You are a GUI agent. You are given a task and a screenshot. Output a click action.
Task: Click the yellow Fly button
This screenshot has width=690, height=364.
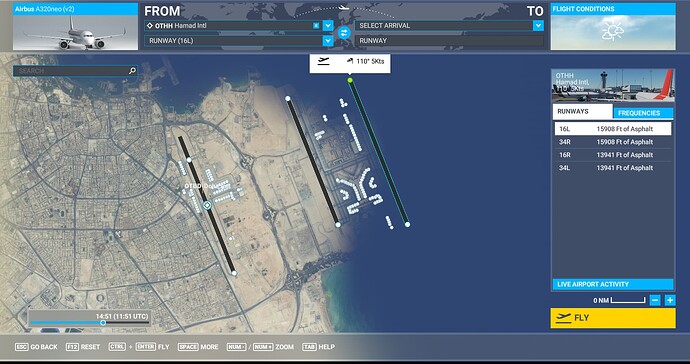(613, 318)
